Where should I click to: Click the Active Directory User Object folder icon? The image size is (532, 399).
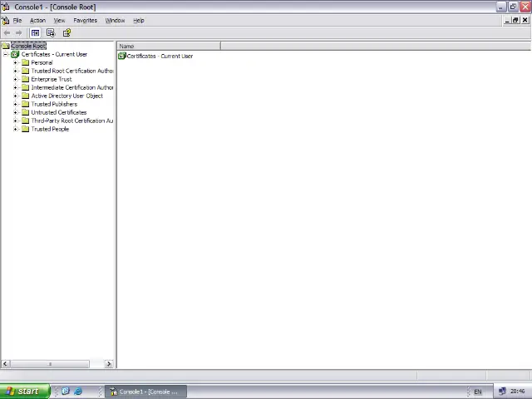26,96
